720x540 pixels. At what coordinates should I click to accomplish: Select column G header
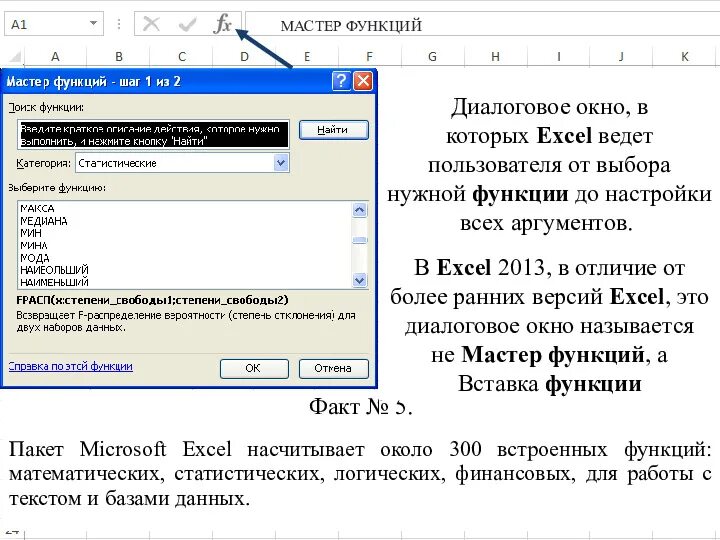[433, 56]
